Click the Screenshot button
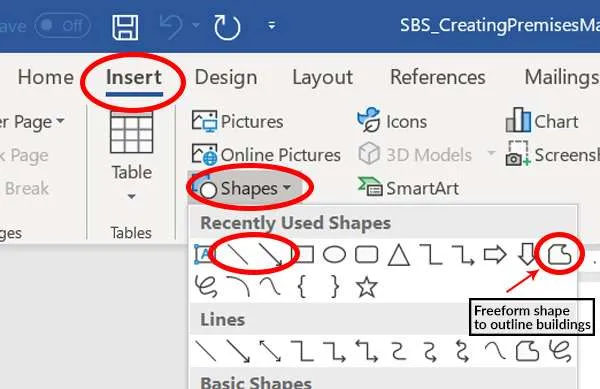The height and width of the screenshot is (389, 600). 553,154
